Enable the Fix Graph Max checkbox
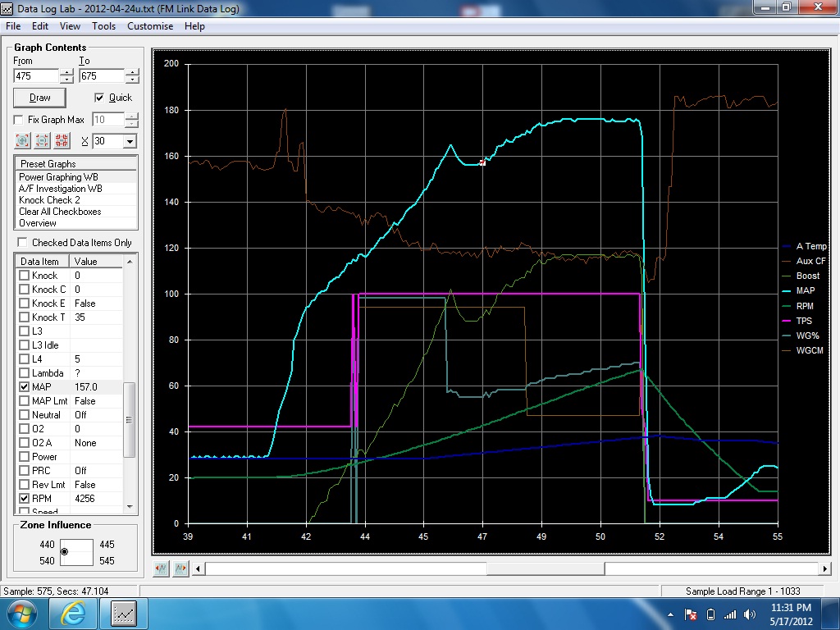The height and width of the screenshot is (630, 840). coord(19,120)
